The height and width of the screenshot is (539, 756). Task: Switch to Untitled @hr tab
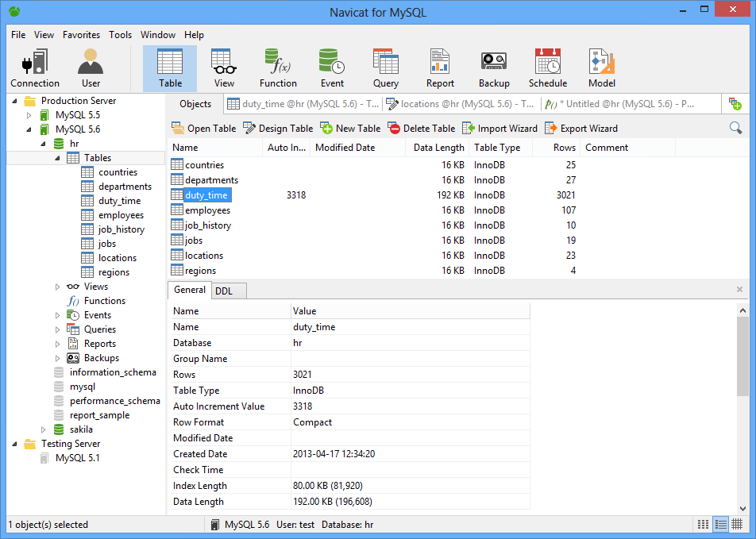619,104
